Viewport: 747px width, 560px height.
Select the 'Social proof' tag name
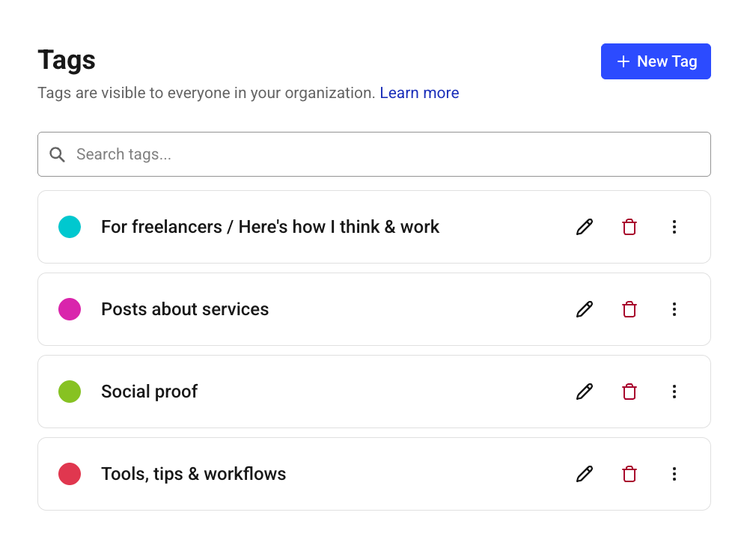[x=149, y=392]
